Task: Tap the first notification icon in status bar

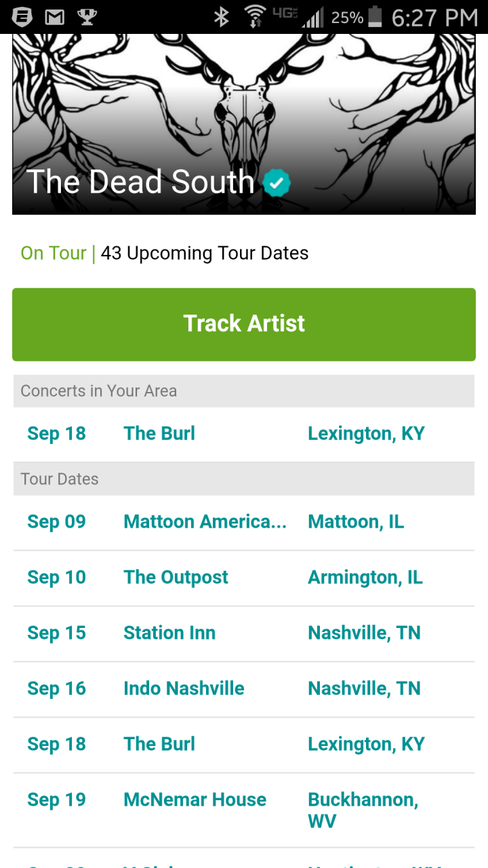Action: 22,17
